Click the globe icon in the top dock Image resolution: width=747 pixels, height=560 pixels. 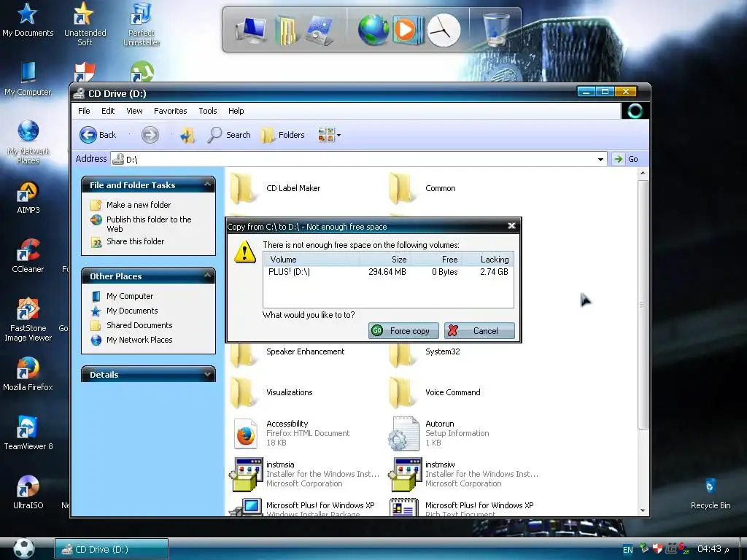[373, 30]
